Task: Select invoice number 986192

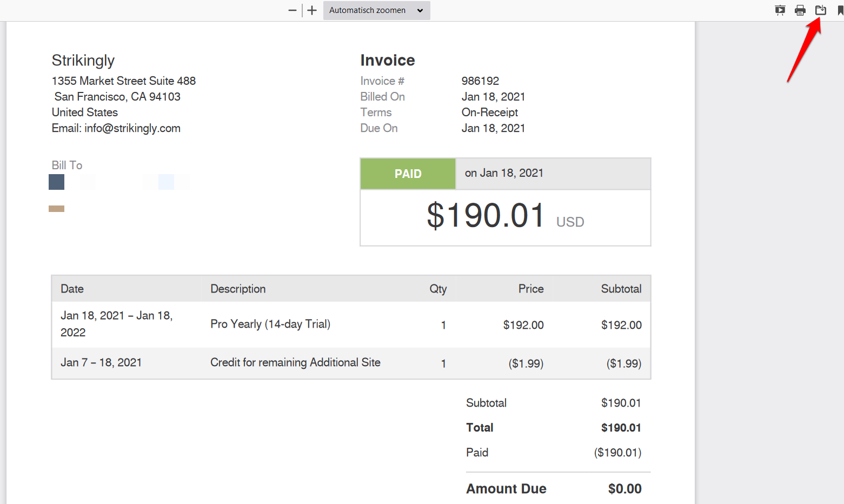Action: 480,81
